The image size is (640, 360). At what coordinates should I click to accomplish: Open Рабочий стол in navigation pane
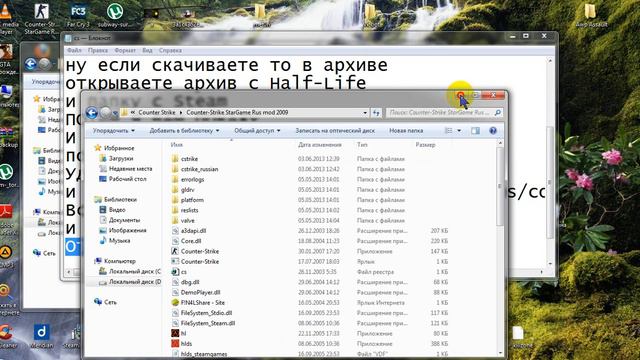(x=123, y=179)
